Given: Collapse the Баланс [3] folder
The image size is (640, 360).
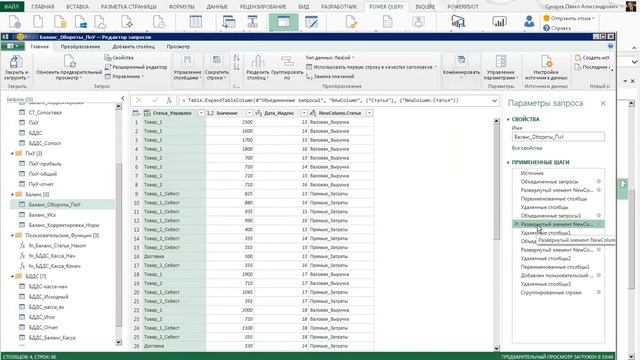Looking at the screenshot, I should point(12,194).
